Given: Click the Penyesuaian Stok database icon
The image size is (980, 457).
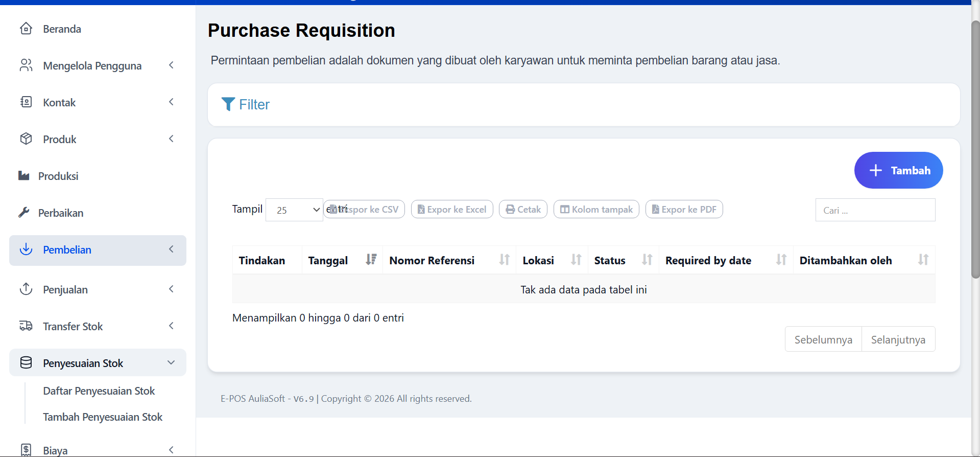Looking at the screenshot, I should (26, 363).
